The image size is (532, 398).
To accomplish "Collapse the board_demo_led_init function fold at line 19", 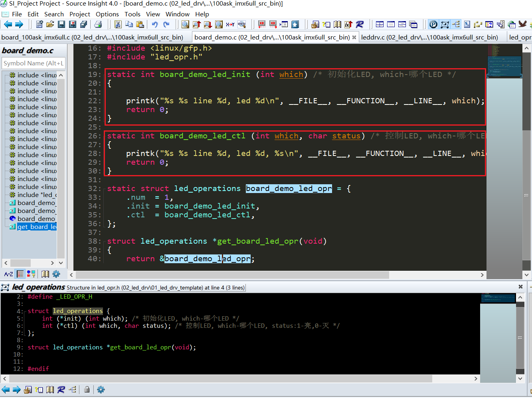I will (x=105, y=75).
